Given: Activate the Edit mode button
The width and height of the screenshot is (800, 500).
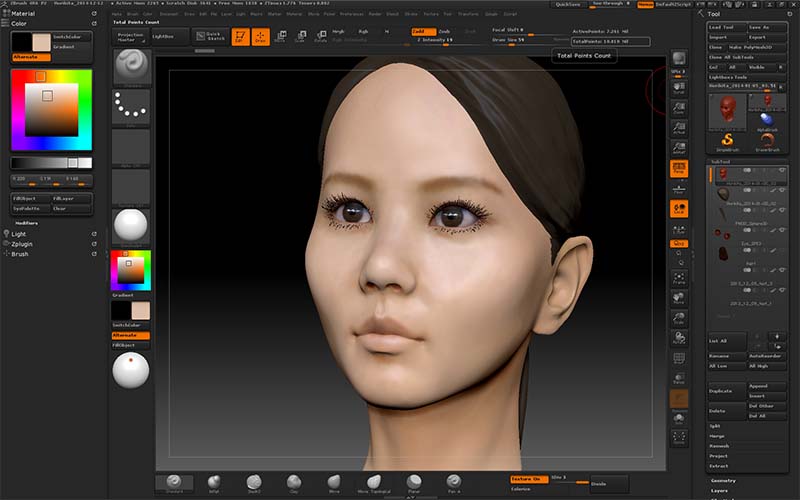Looking at the screenshot, I should pos(240,37).
